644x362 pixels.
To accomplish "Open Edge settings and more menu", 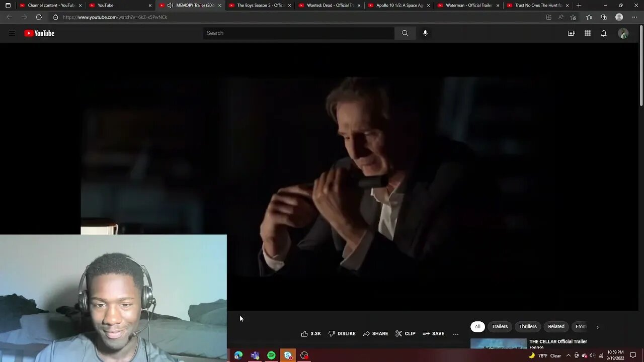I will [x=634, y=17].
